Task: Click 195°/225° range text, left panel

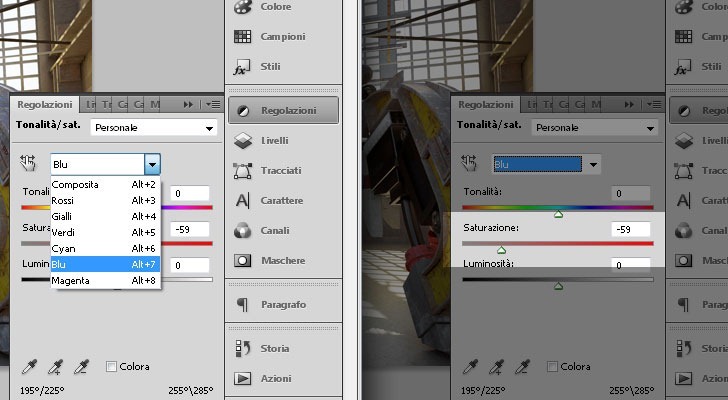Action: 42,391
